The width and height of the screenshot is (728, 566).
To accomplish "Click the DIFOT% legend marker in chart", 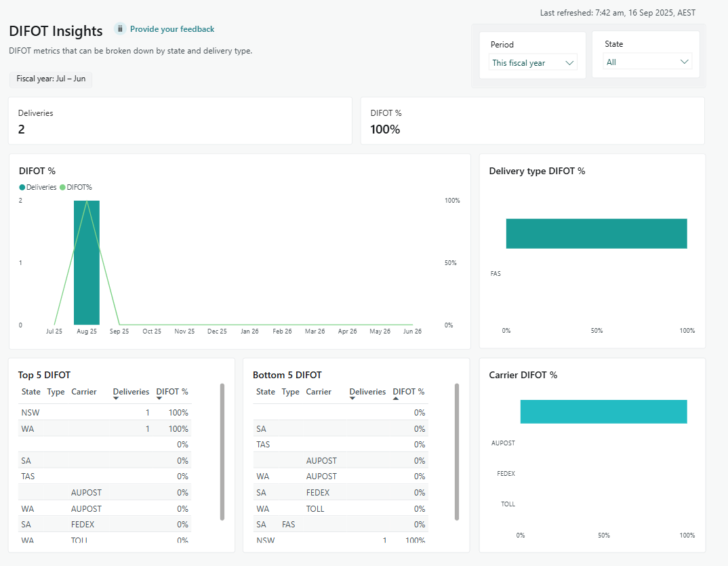I will point(63,187).
